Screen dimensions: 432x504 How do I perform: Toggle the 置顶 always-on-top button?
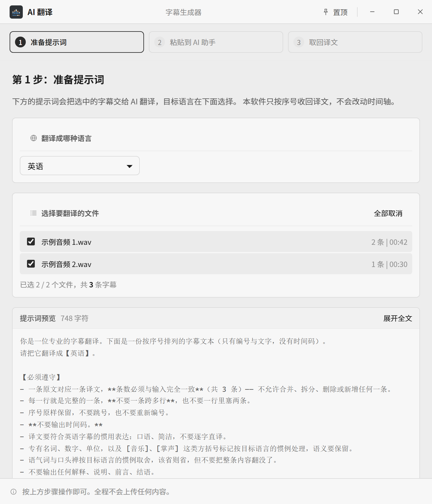[336, 12]
